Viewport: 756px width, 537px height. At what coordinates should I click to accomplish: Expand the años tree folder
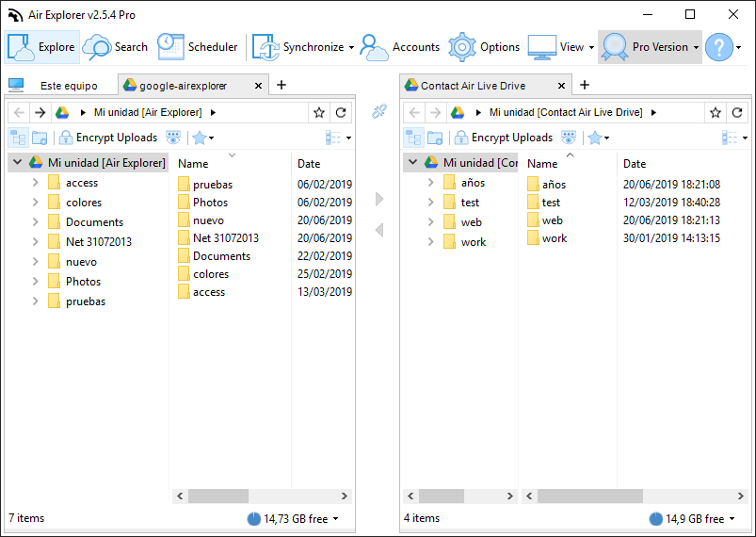(430, 183)
